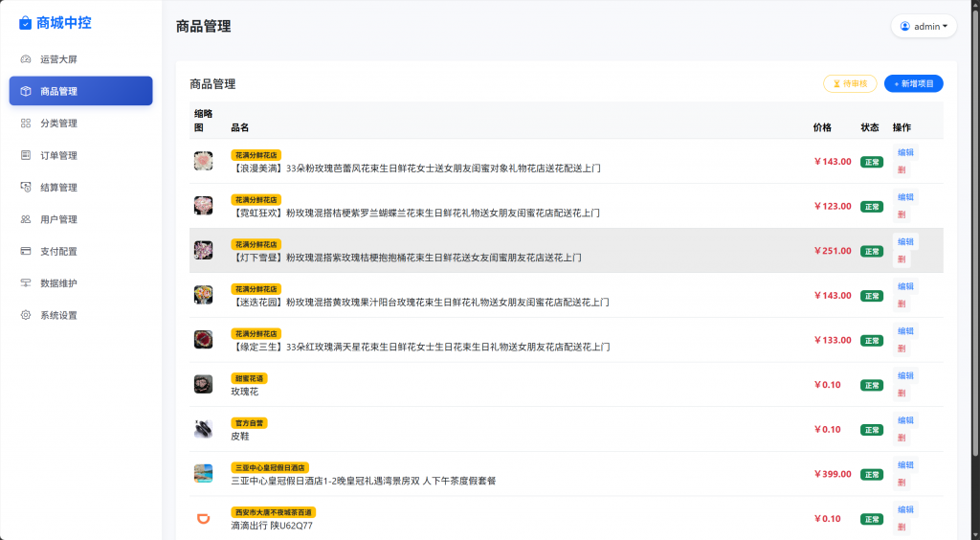The height and width of the screenshot is (540, 980).
Task: Click the 三亚中心皇冠假日酒店 shop tag
Action: [270, 468]
